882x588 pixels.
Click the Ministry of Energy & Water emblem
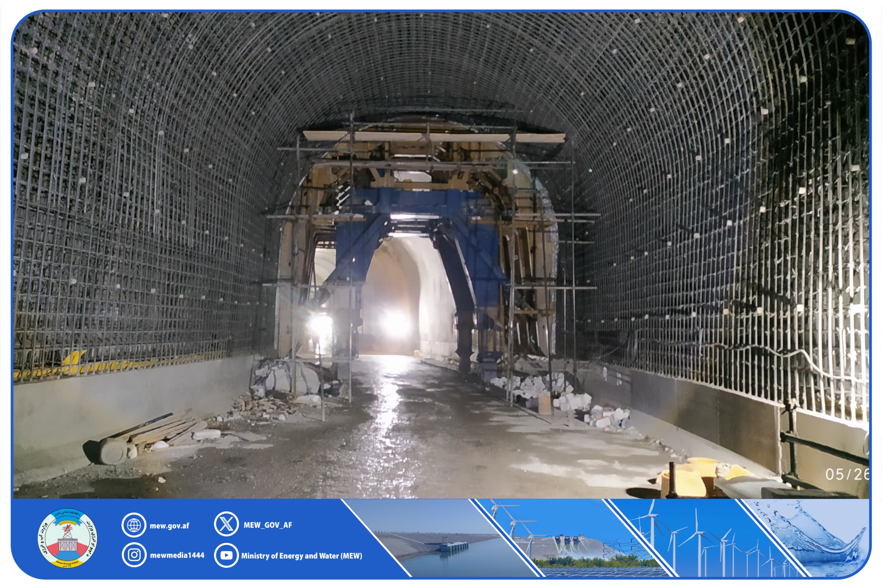click(x=67, y=538)
